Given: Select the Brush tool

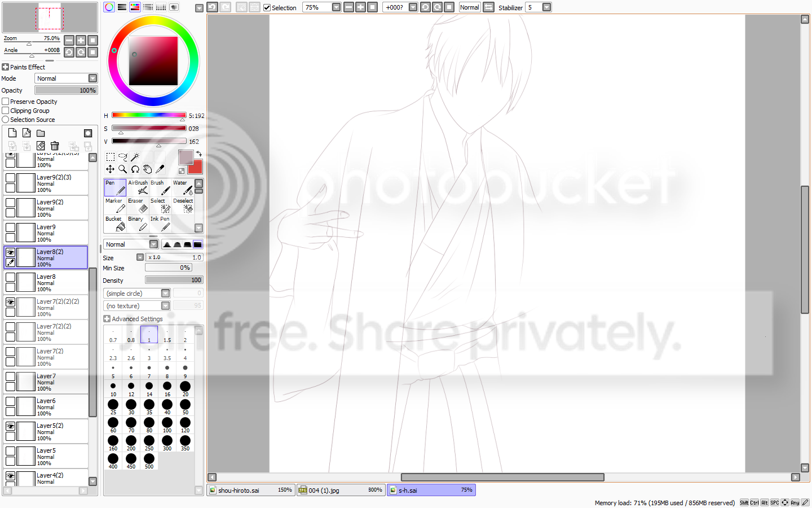Looking at the screenshot, I should click(x=160, y=187).
